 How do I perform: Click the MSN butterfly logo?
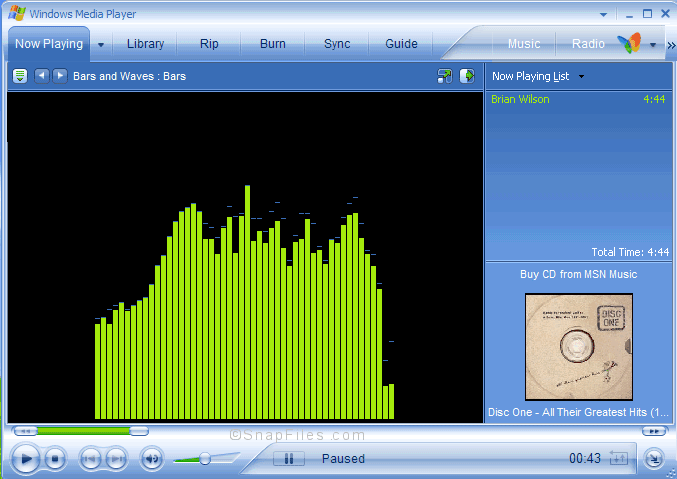(630, 43)
